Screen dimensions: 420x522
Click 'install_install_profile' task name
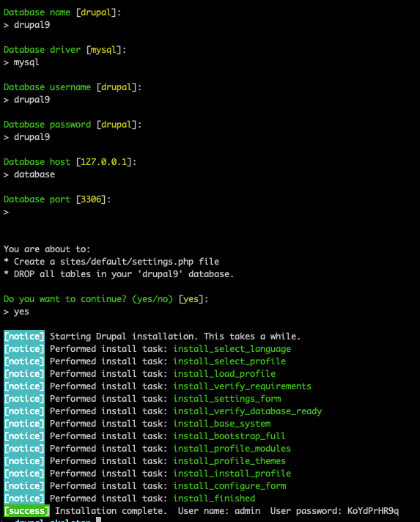click(x=232, y=474)
